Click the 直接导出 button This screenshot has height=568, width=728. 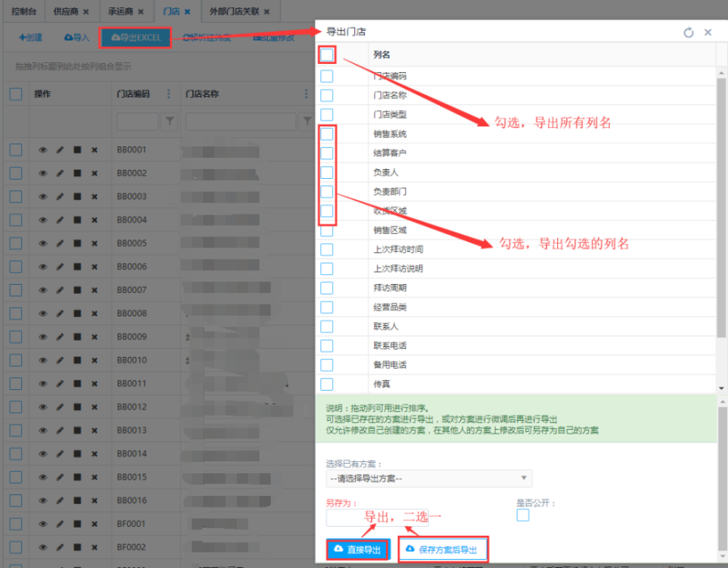click(358, 550)
